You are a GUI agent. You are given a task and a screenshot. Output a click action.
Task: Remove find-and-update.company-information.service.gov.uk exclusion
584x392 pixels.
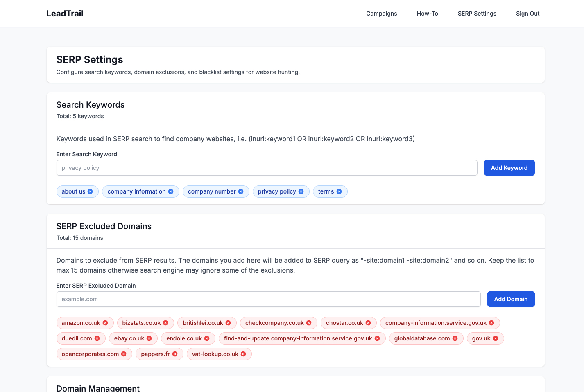[x=376, y=338]
